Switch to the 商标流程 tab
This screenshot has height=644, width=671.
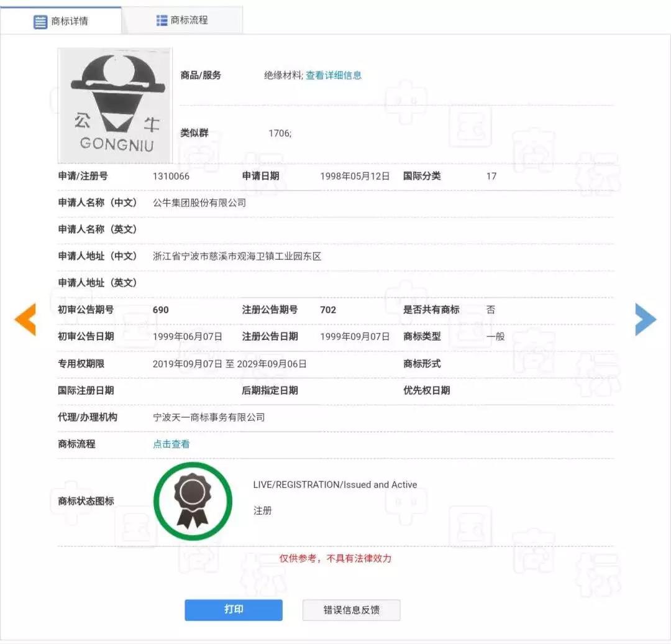click(183, 20)
